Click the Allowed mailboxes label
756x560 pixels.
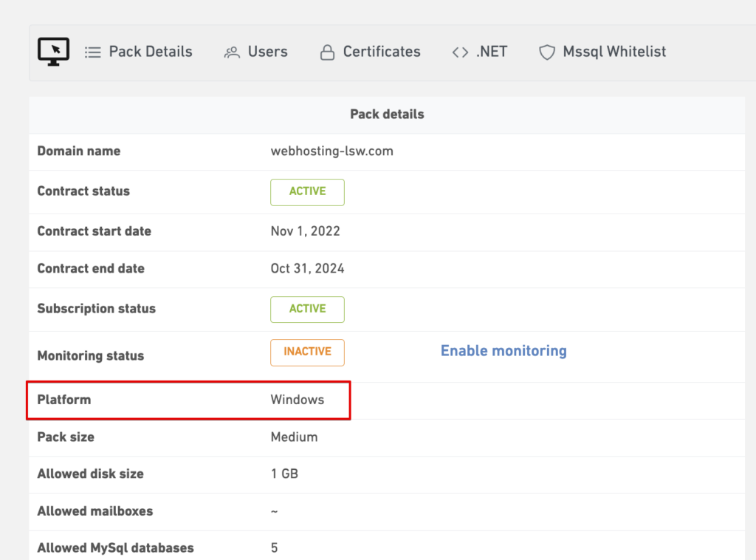click(95, 511)
